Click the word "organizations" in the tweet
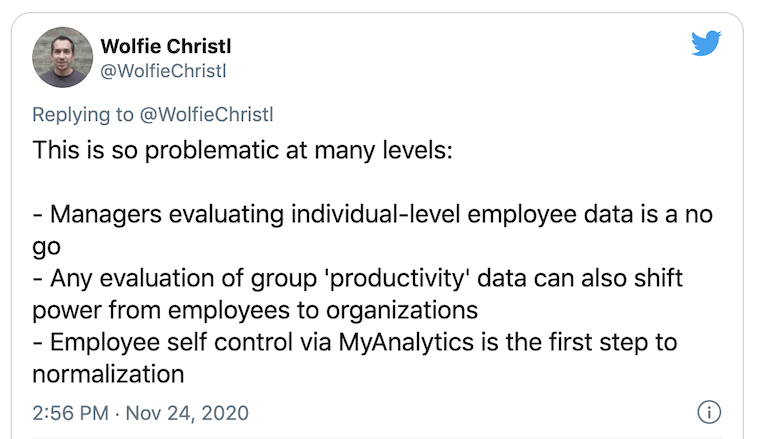 (x=402, y=311)
